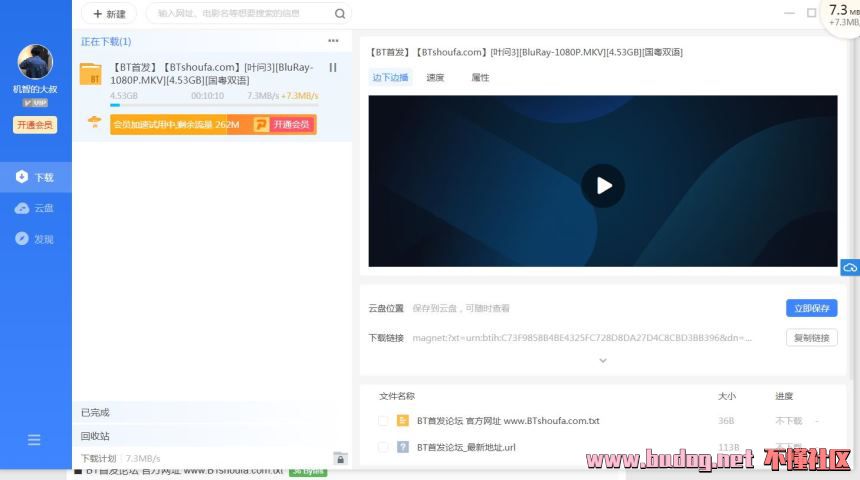The height and width of the screenshot is (480, 860).
Task: Check the 最新地址.url file checkbox
Action: coord(383,447)
